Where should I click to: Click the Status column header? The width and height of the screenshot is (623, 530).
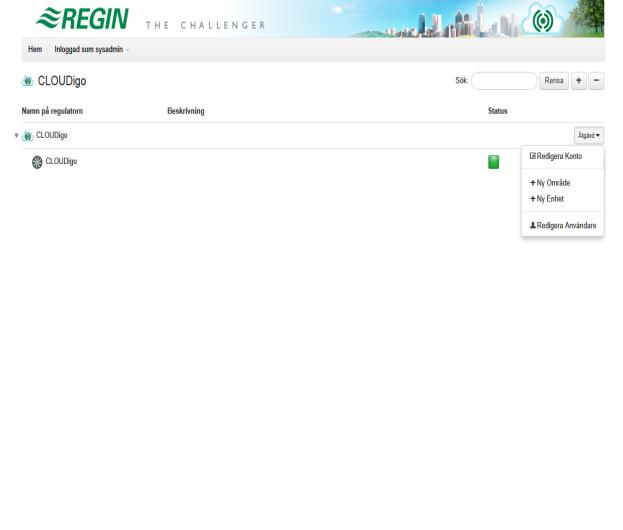(497, 111)
